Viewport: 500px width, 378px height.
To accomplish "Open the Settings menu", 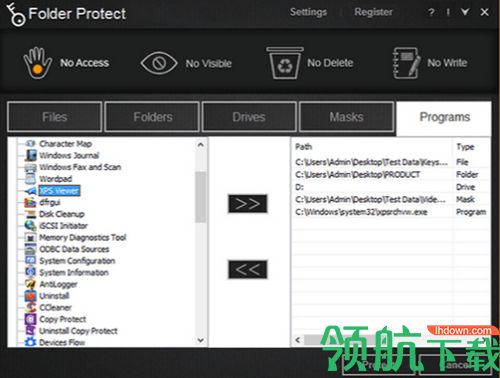I will [308, 12].
